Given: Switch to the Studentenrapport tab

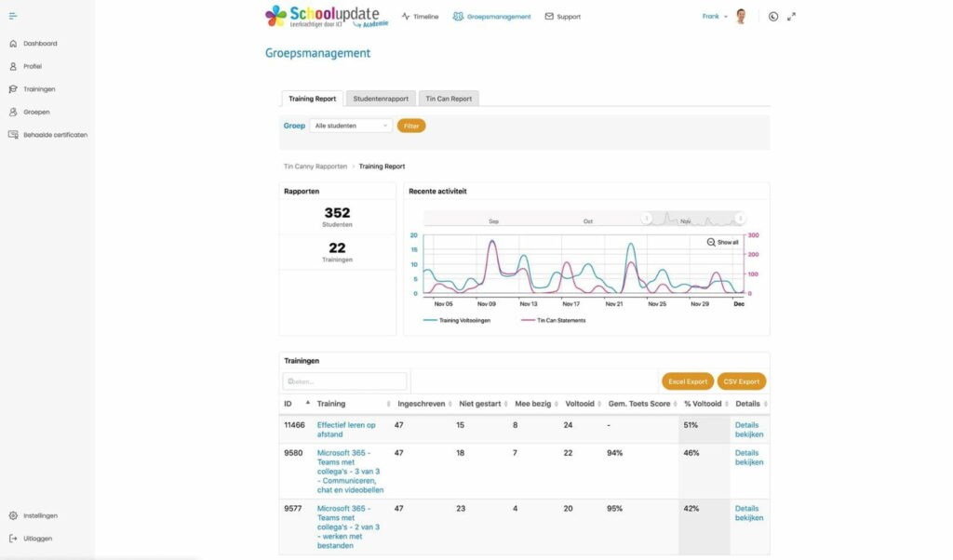Looking at the screenshot, I should (381, 99).
